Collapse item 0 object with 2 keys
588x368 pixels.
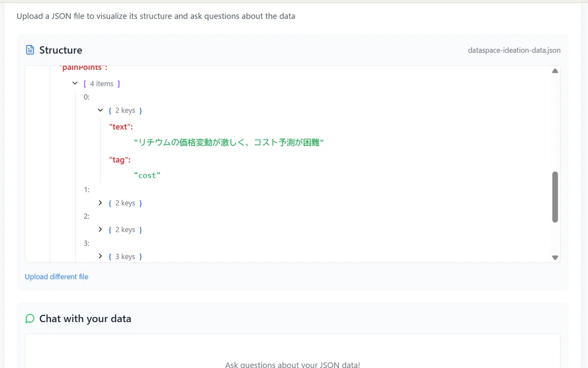[x=100, y=111]
